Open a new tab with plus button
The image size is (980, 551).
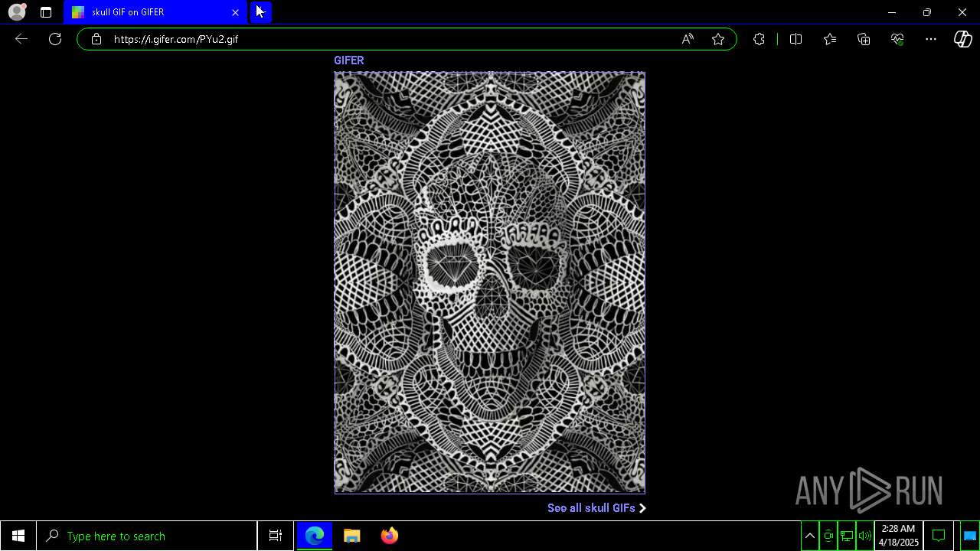click(x=260, y=12)
